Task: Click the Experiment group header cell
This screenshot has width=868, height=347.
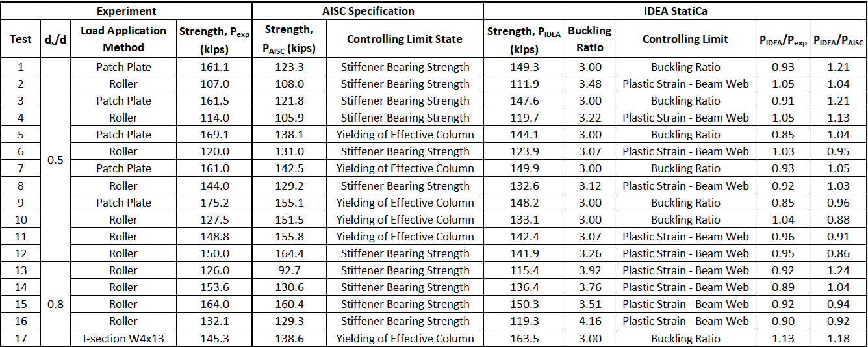Action: point(127,11)
